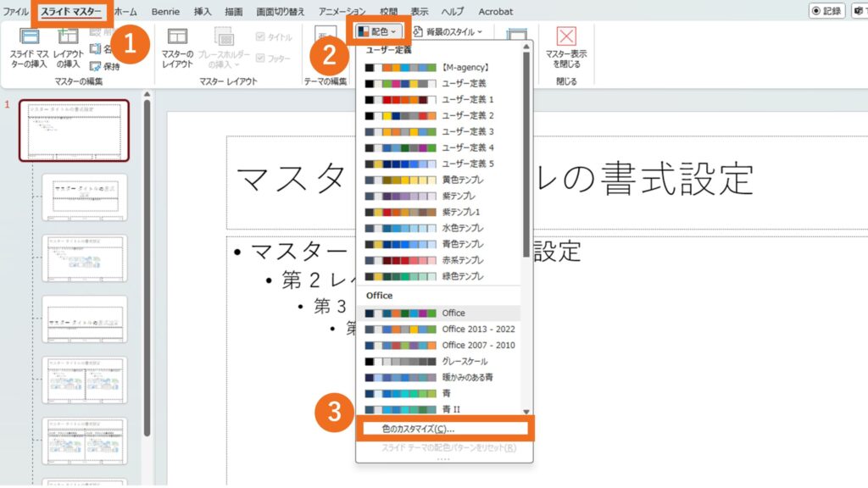Pick the 赤系テンプレ color scheme
Viewport: 868px width, 488px height.
tap(439, 260)
